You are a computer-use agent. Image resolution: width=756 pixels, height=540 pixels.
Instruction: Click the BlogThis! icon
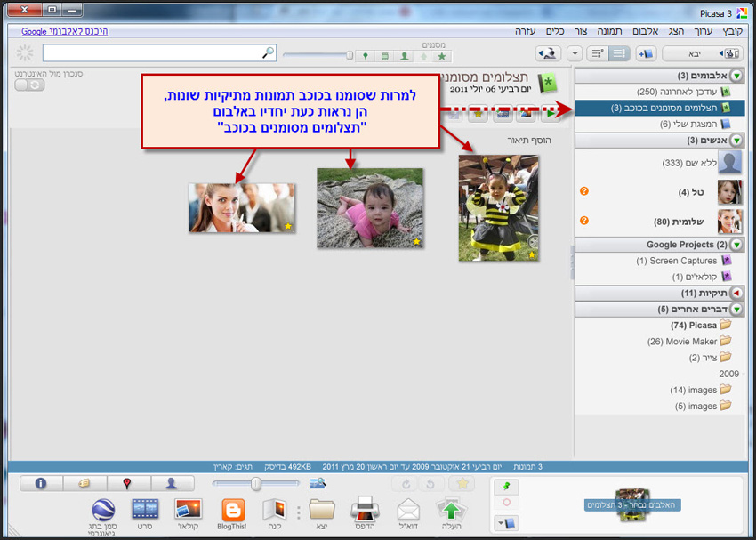tap(233, 510)
